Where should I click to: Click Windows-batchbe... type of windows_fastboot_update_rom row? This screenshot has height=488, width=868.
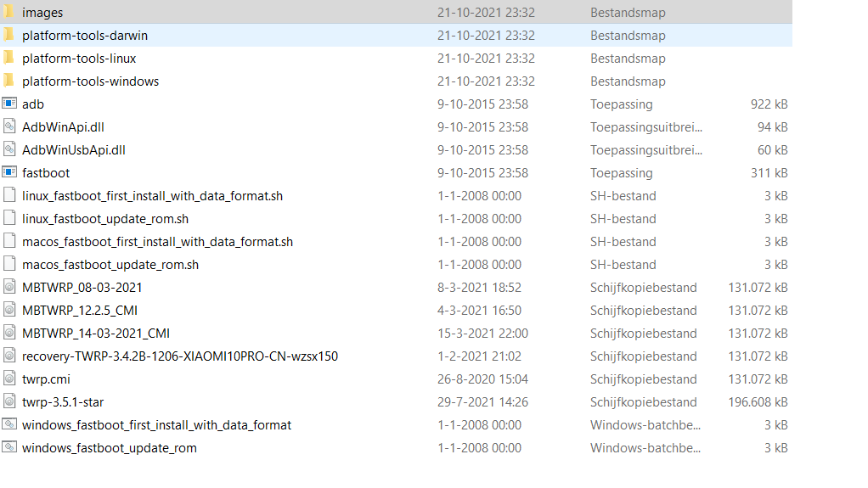645,447
